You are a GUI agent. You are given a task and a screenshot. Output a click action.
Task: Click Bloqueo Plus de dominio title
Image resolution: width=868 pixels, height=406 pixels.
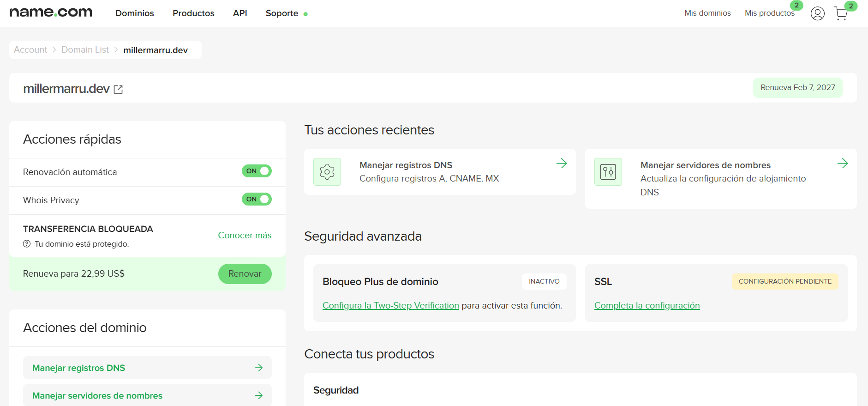[380, 282]
